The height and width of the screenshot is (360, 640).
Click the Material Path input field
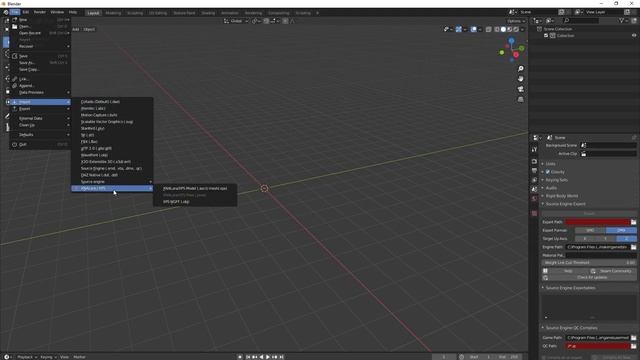tap(601, 255)
